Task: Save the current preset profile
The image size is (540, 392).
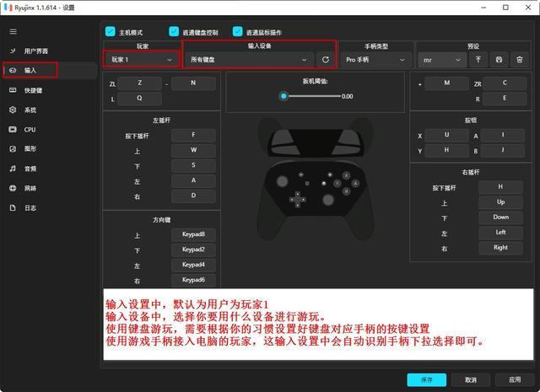Action: pyautogui.click(x=499, y=60)
